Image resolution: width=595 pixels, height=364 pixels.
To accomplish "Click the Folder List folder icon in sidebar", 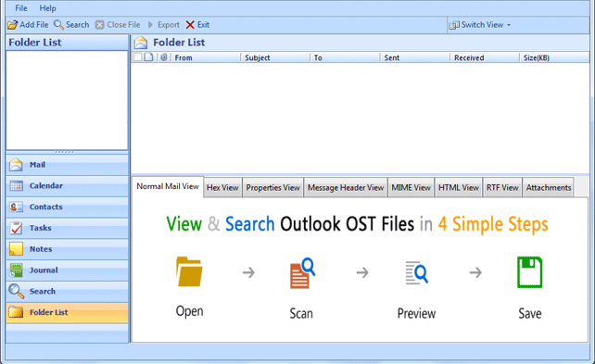I will pyautogui.click(x=16, y=312).
